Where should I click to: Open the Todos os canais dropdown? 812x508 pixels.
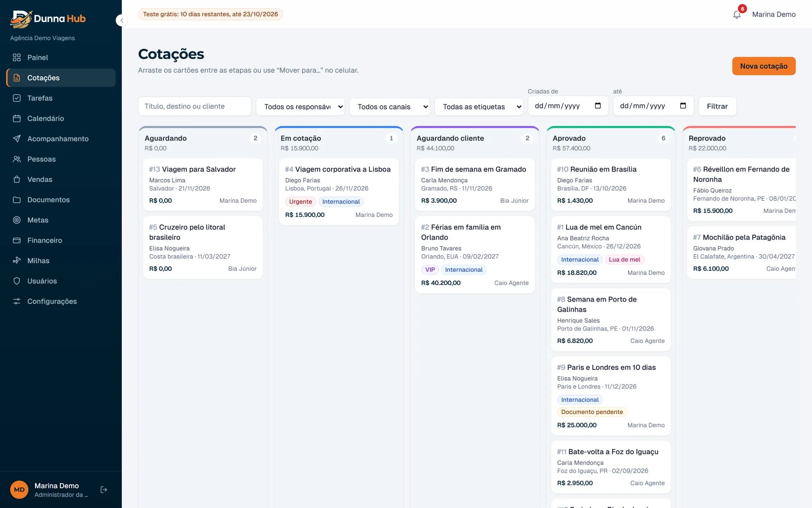[x=390, y=107]
